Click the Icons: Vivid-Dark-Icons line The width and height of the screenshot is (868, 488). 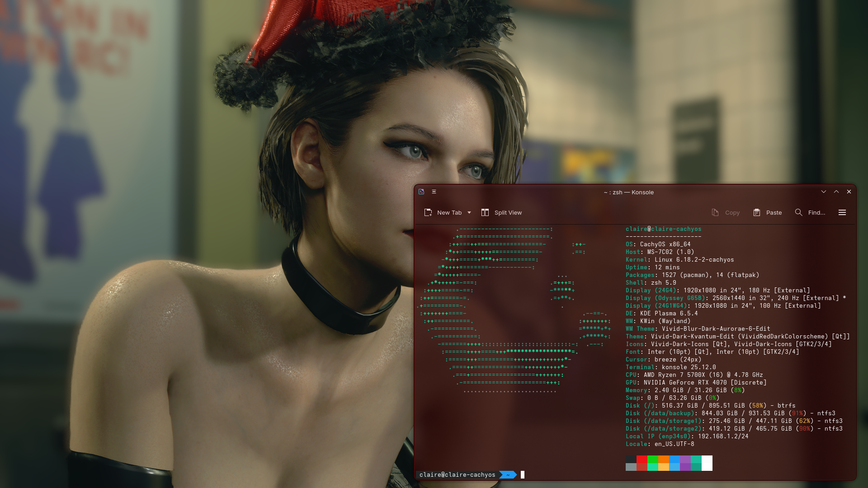(x=729, y=344)
